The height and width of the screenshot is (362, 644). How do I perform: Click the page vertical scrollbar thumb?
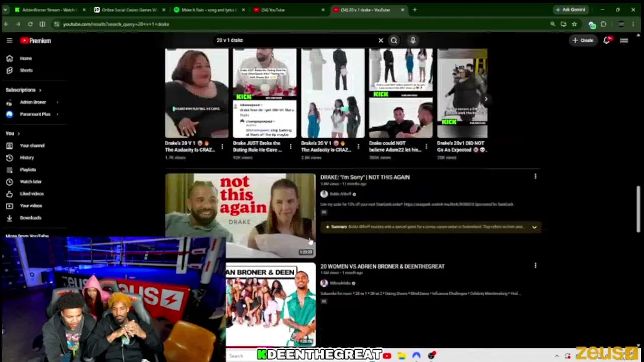(639, 209)
